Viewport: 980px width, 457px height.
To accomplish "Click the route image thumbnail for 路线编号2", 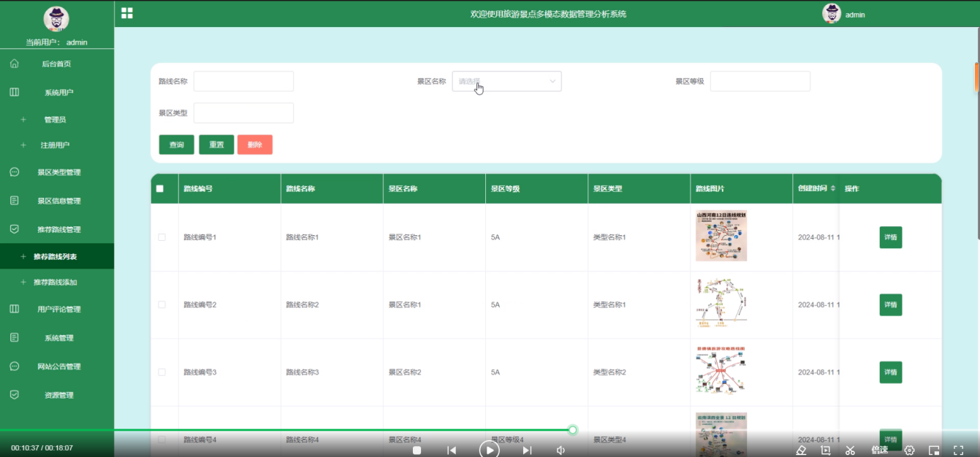I will 721,304.
